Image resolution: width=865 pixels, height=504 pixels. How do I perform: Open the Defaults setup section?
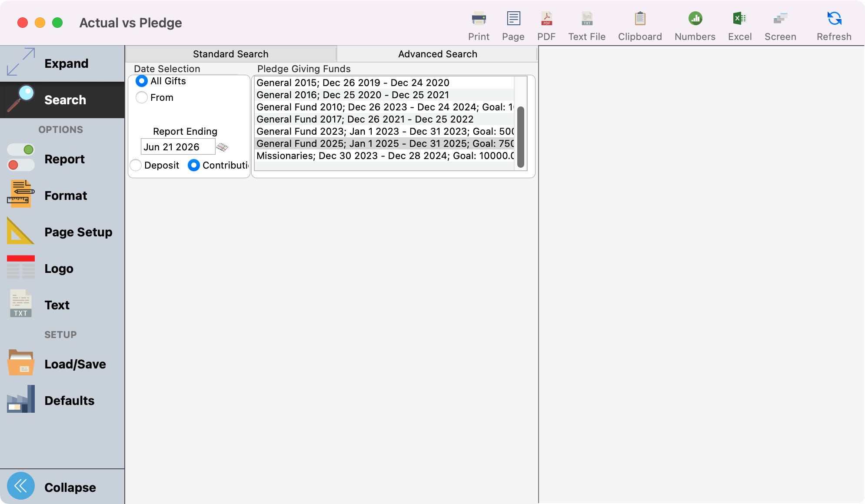pyautogui.click(x=69, y=401)
